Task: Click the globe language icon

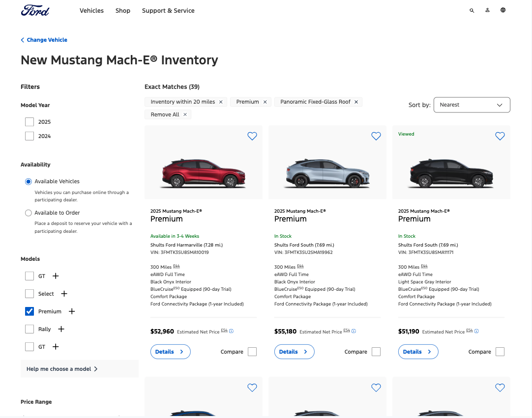Action: [x=503, y=10]
